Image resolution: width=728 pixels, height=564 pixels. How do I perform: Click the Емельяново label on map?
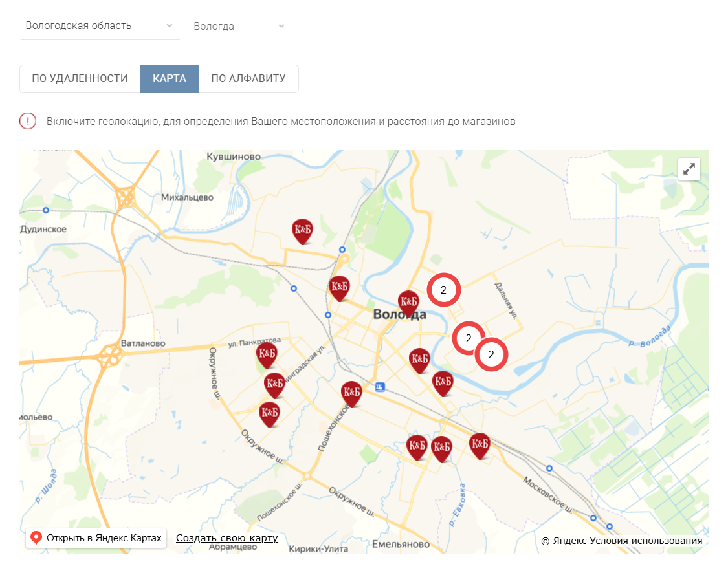pyautogui.click(x=401, y=544)
